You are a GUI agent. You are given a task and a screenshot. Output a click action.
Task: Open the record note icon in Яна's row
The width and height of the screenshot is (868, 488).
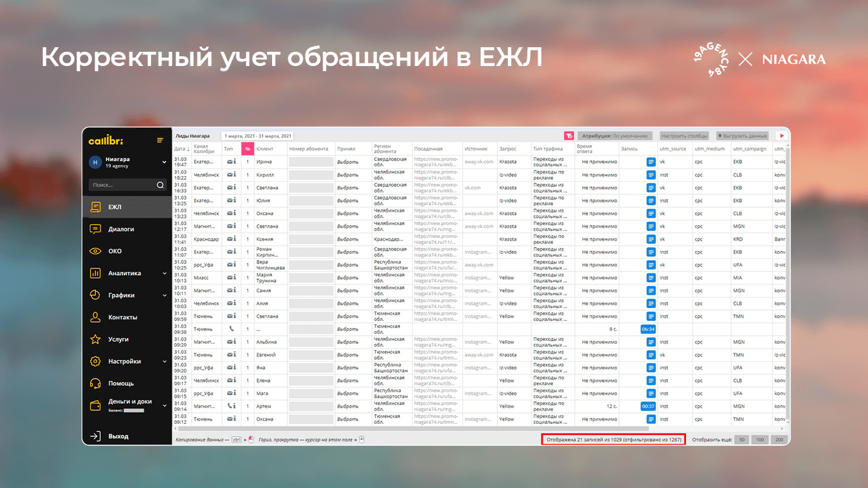tap(651, 368)
